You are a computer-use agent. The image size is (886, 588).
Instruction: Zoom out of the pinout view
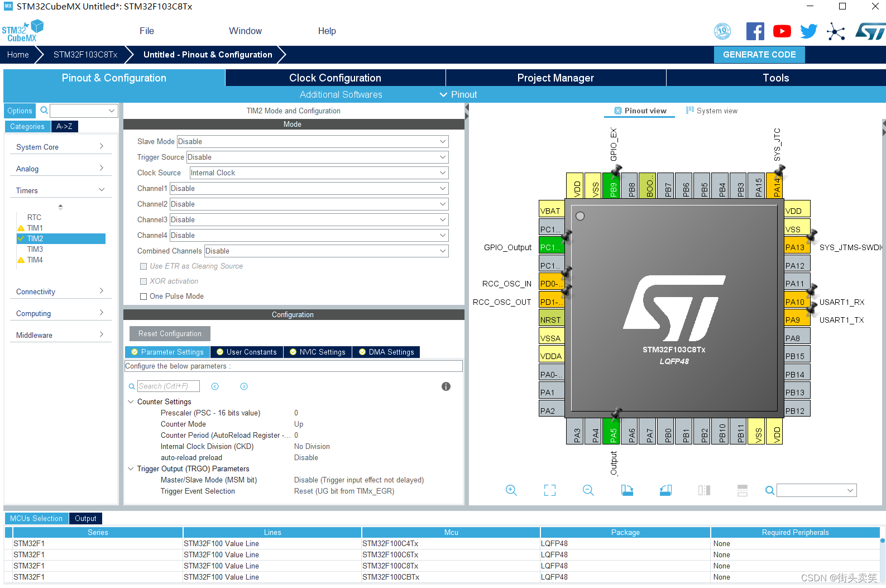(x=588, y=490)
